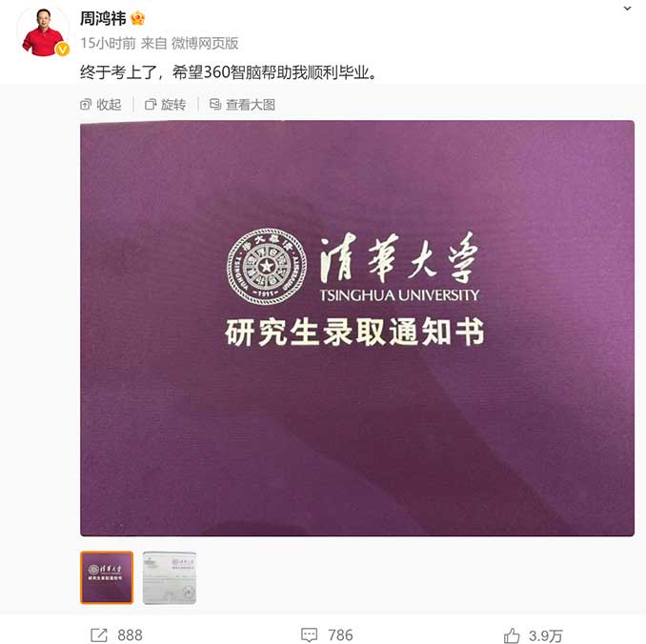Click the crown membership badge icon
The width and height of the screenshot is (646, 644).
click(137, 18)
